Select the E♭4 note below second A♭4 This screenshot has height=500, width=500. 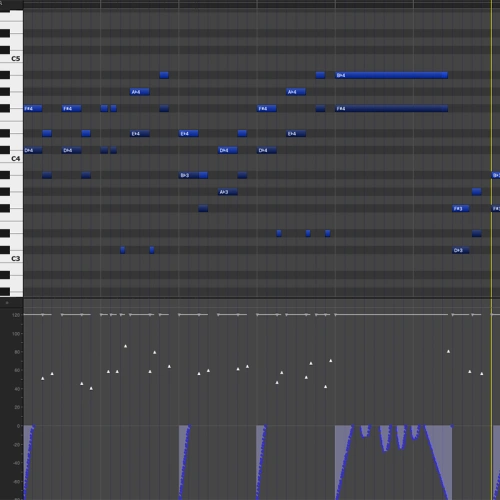pos(296,134)
